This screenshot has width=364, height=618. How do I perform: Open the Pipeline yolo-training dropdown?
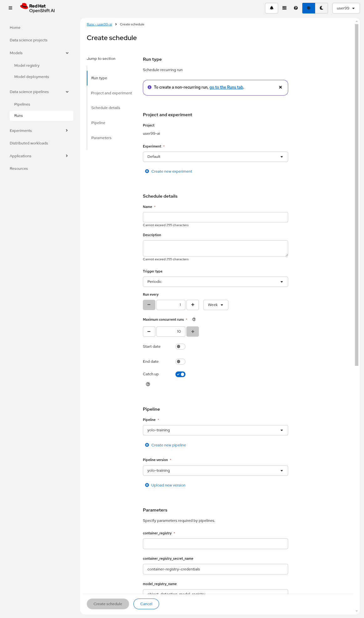(216, 430)
